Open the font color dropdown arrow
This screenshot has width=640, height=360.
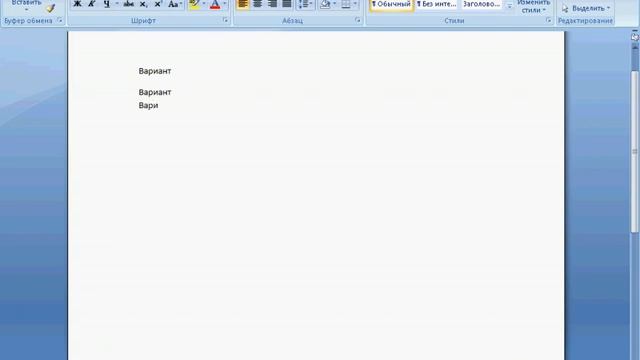coord(224,4)
